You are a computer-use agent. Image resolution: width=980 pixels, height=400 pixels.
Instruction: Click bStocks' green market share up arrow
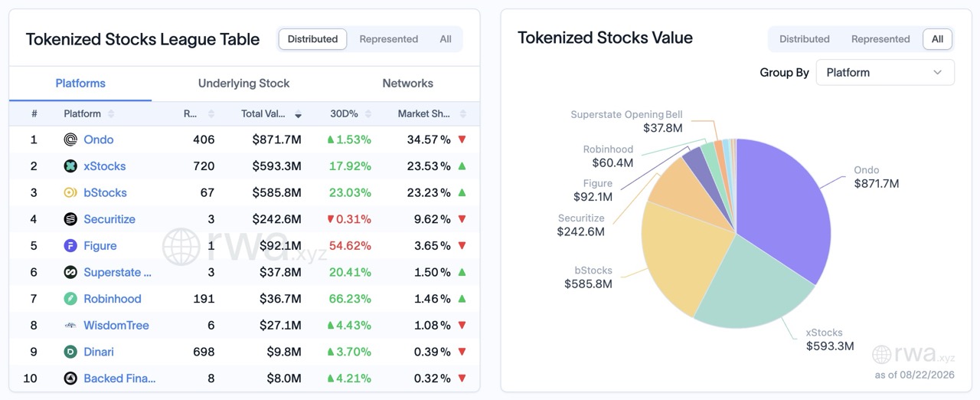point(462,192)
